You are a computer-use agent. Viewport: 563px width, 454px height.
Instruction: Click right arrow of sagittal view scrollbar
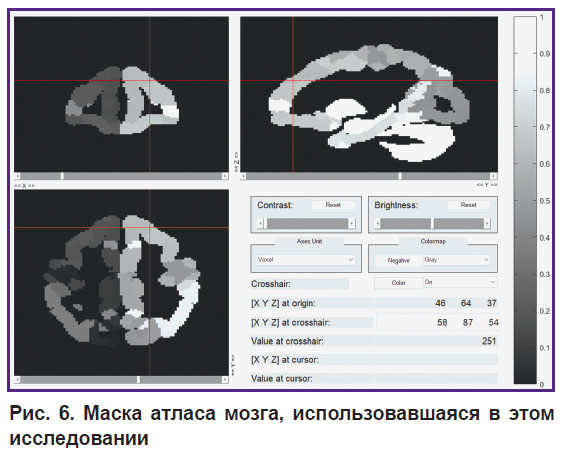coord(494,176)
